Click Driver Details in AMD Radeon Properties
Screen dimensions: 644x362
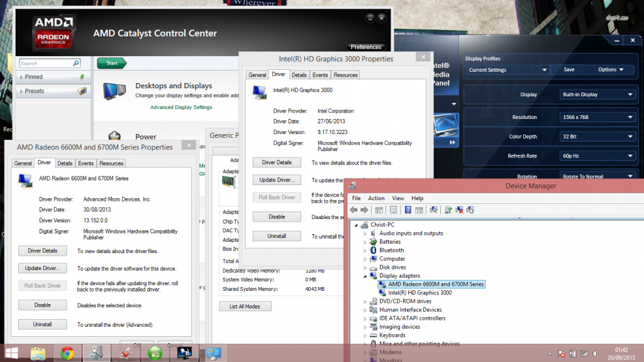(43, 251)
